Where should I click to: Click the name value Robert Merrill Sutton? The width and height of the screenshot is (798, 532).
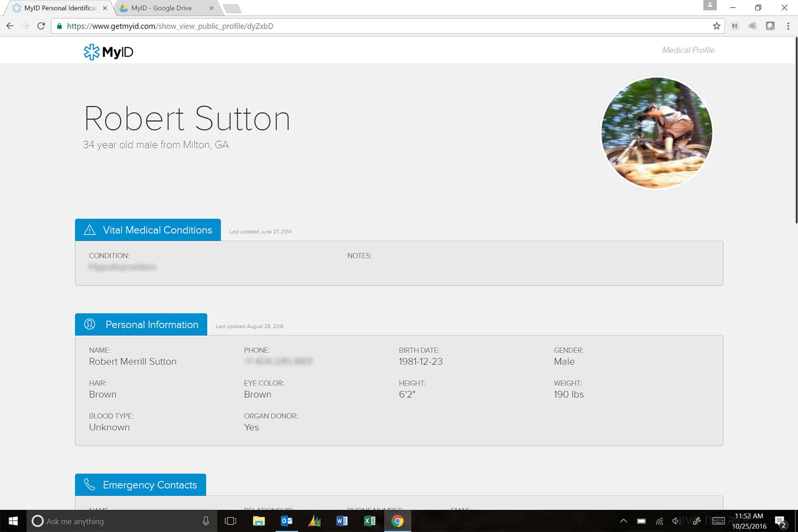(133, 362)
